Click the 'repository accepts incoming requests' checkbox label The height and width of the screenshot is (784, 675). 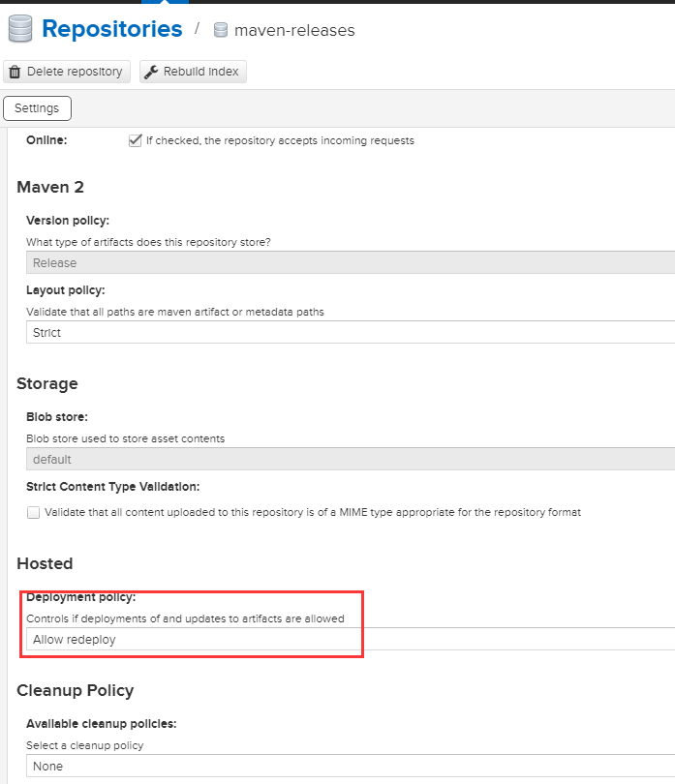click(x=280, y=140)
